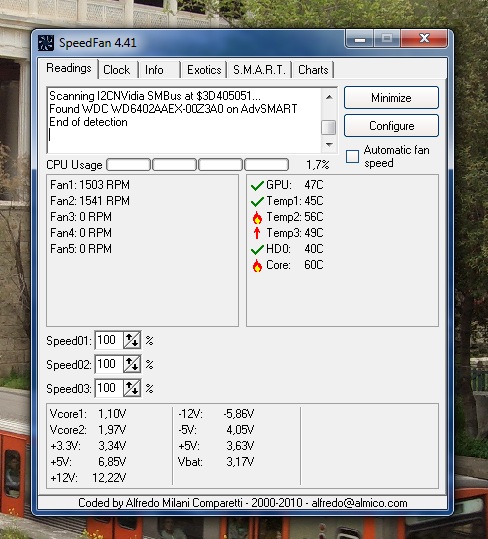Click the 1,7% CPU usage value
This screenshot has width=488, height=539.
coord(318,165)
